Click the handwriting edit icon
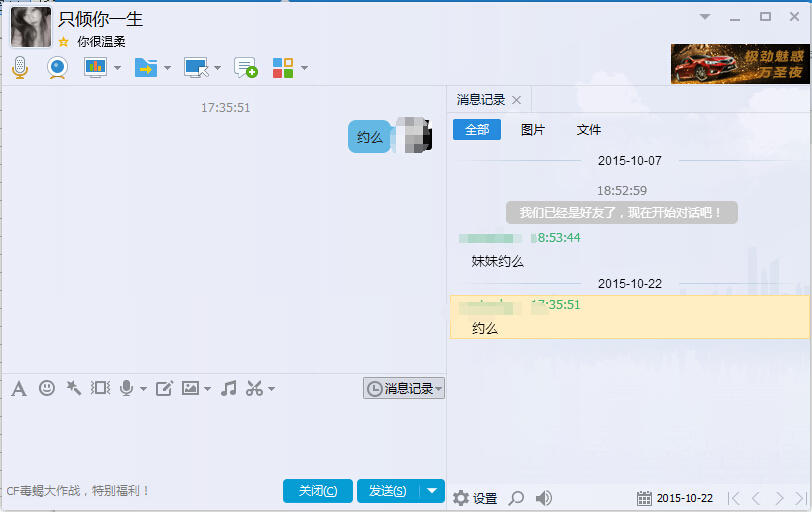Viewport: 812px width, 512px height. click(164, 388)
